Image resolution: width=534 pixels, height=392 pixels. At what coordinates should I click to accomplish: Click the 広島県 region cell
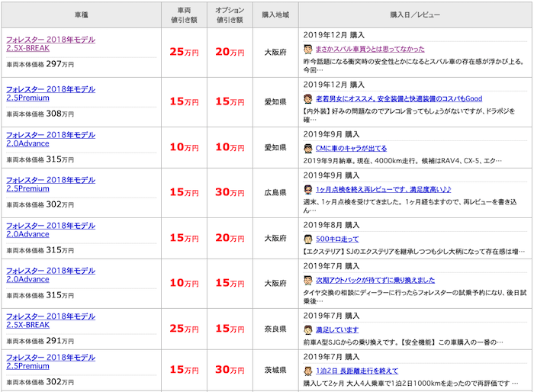click(x=275, y=193)
